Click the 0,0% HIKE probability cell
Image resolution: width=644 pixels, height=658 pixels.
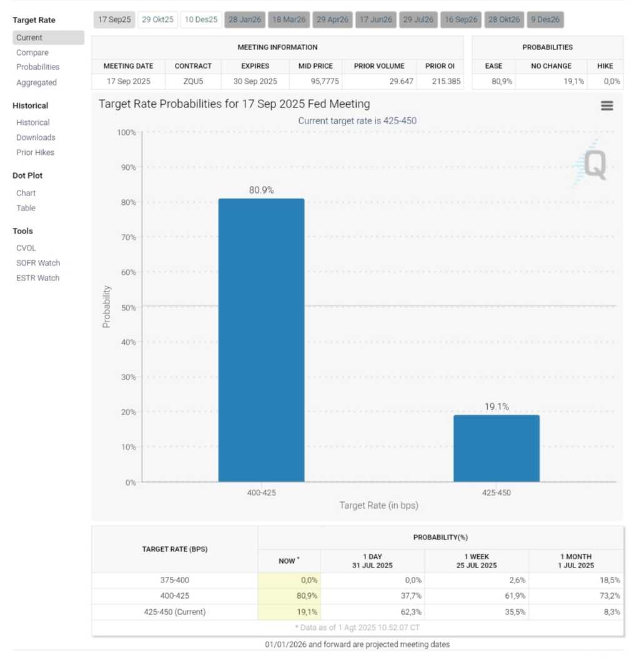tap(605, 81)
